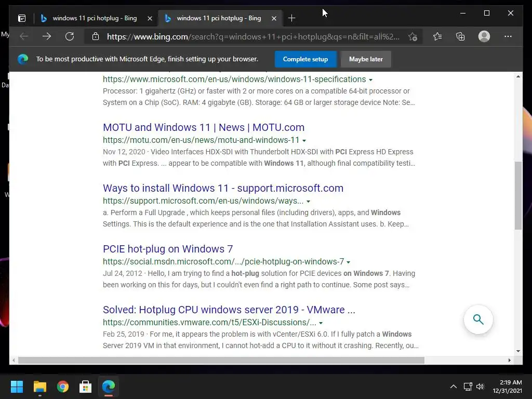Close the second Bing tab
532x399 pixels.
(x=274, y=18)
